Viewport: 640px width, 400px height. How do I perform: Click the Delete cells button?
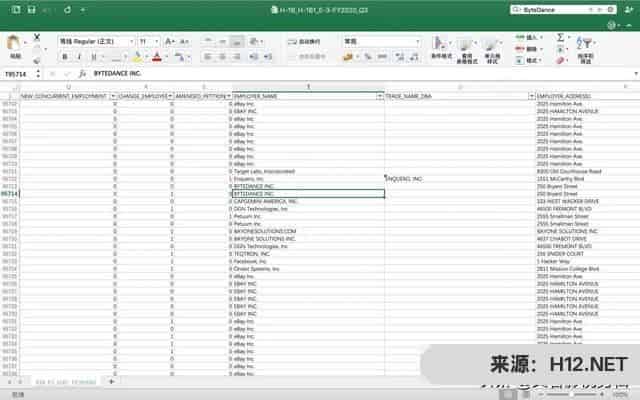coord(529,49)
